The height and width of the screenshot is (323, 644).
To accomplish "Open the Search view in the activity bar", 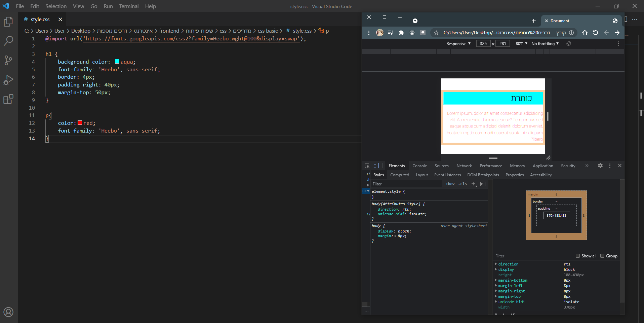I will pos(8,41).
